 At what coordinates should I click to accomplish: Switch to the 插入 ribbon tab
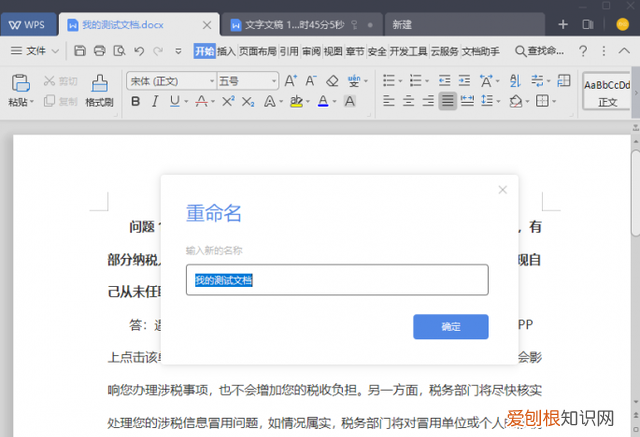point(226,51)
